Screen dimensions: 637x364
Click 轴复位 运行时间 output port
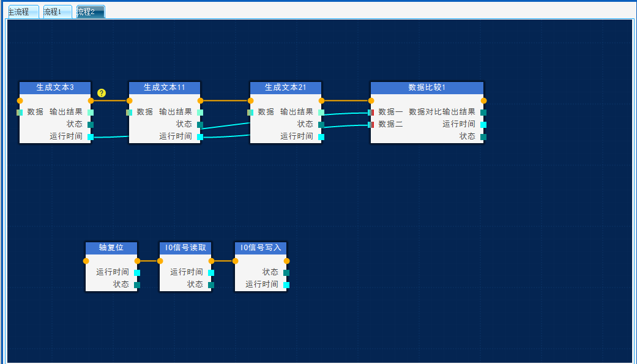tap(137, 273)
